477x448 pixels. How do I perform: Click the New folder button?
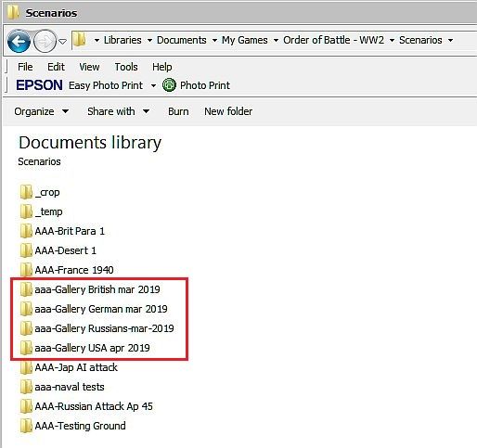point(228,111)
